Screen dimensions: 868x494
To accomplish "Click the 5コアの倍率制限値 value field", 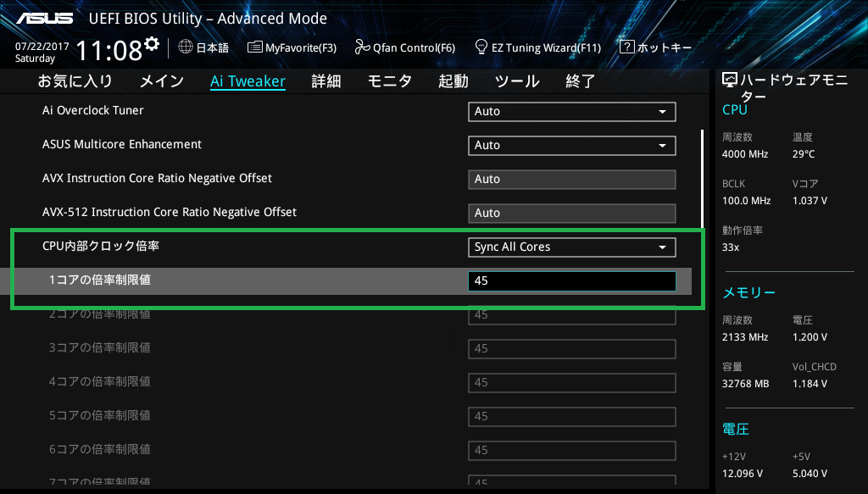I will coord(572,417).
